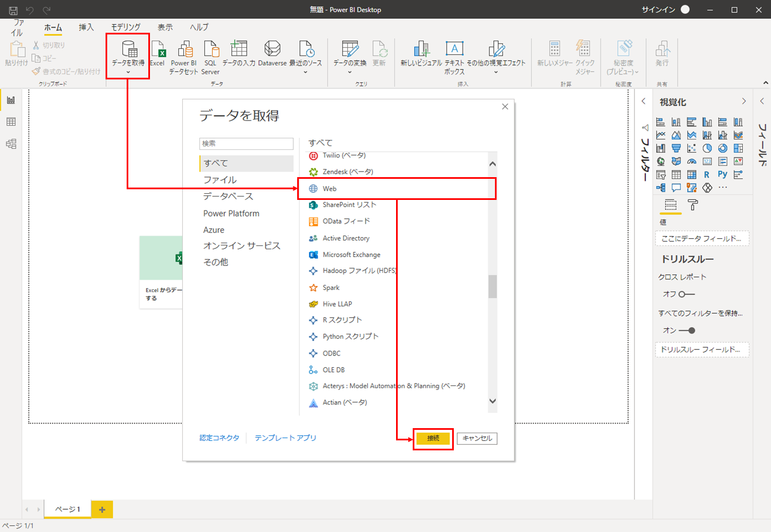Open the model view sidebar icon
Image resolution: width=771 pixels, height=532 pixels.
coord(11,144)
